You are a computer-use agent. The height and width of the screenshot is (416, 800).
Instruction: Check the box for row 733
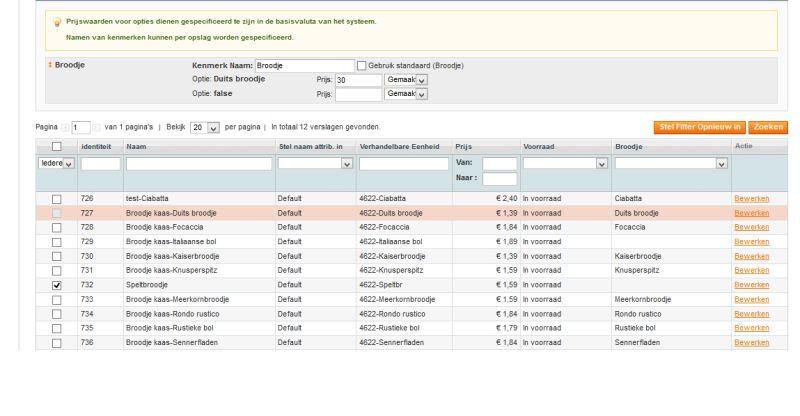pyautogui.click(x=57, y=300)
